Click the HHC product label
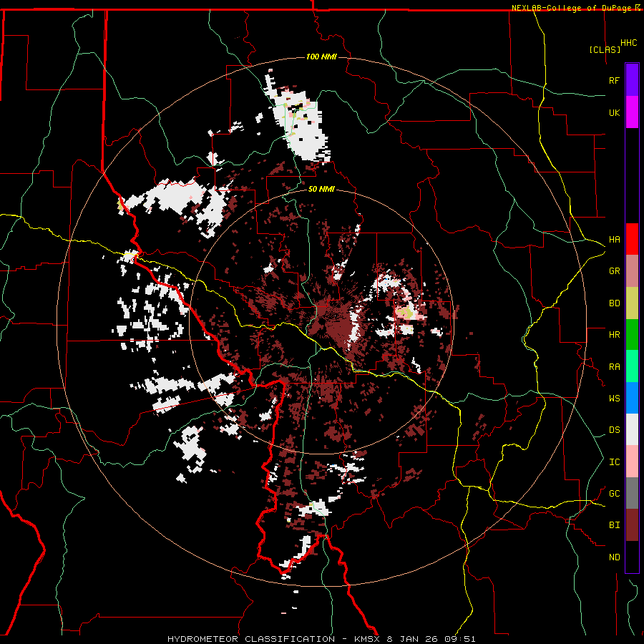 tap(628, 43)
